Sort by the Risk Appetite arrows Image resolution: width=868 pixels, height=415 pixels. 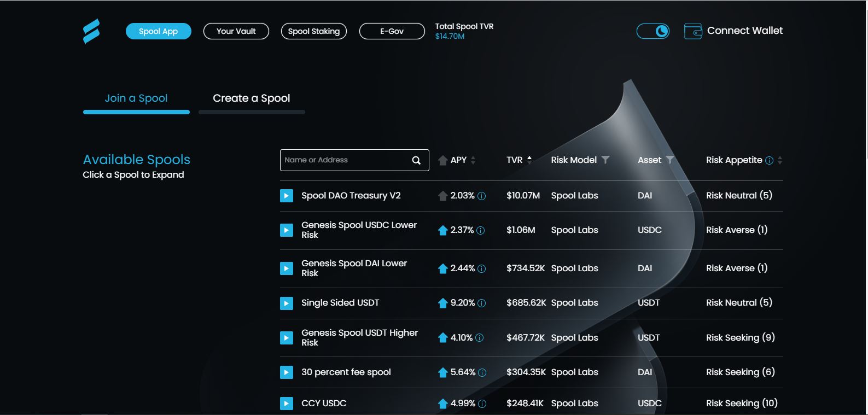coord(780,160)
